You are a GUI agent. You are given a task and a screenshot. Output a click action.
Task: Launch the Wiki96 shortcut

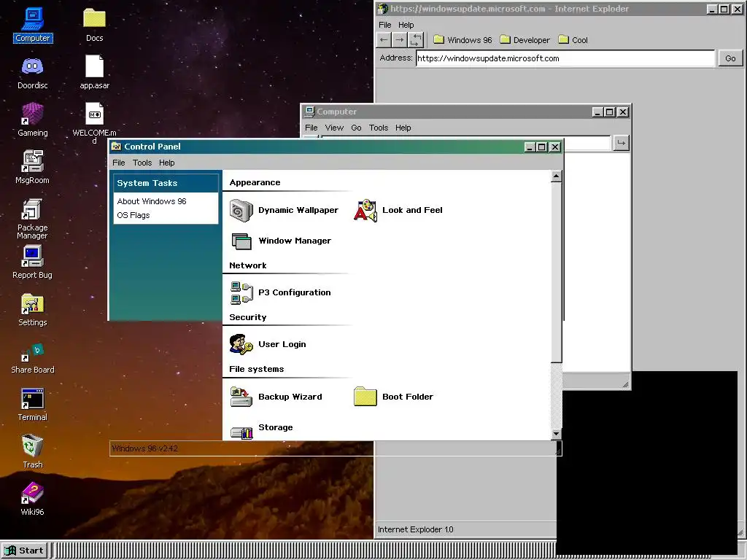pos(32,499)
